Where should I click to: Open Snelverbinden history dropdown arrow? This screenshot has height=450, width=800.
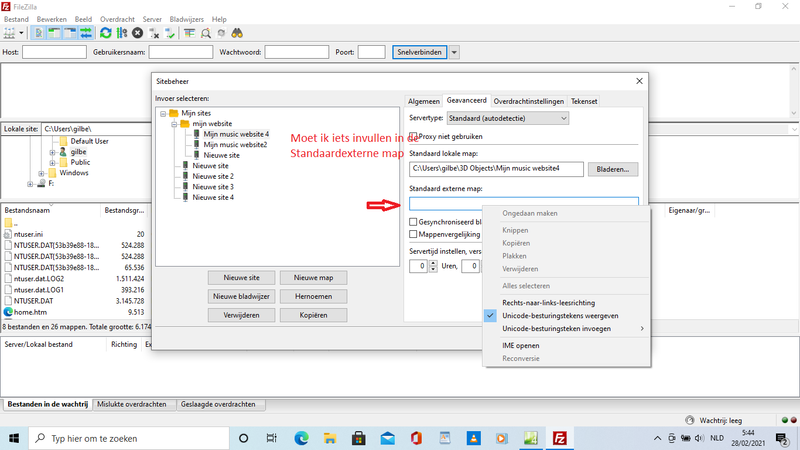click(x=454, y=52)
